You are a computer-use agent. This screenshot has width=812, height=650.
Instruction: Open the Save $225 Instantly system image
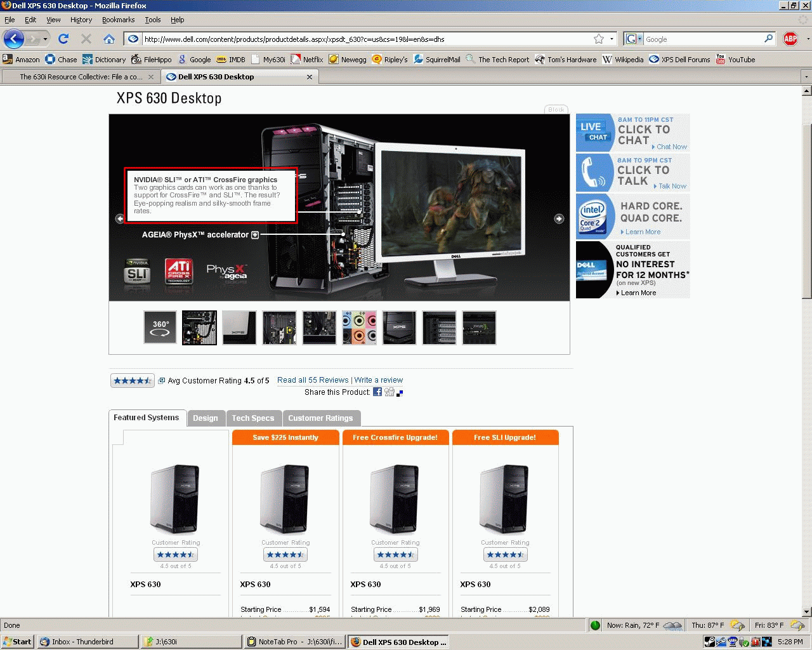(x=285, y=498)
